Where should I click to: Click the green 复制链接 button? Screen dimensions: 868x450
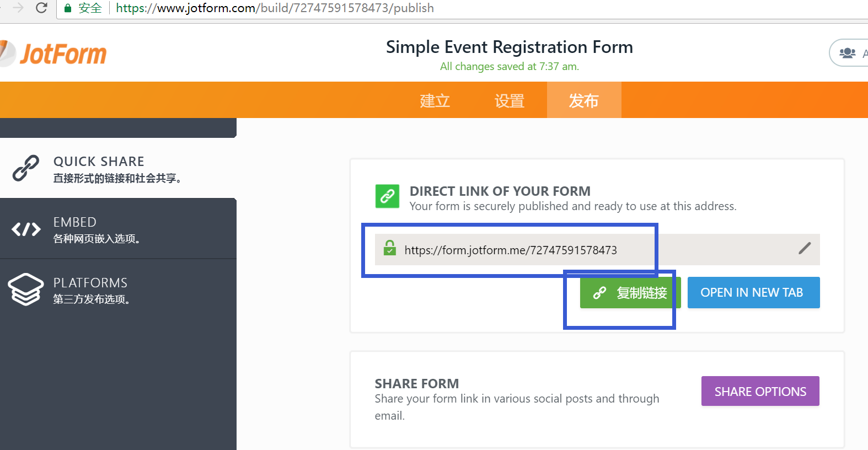(630, 293)
